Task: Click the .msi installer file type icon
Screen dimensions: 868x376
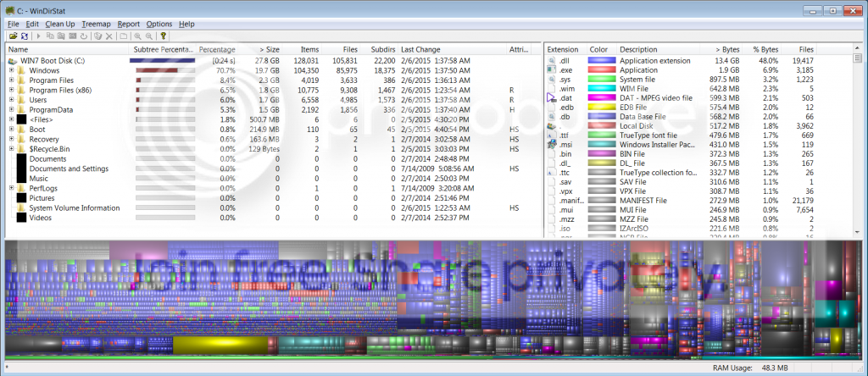Action: 551,145
